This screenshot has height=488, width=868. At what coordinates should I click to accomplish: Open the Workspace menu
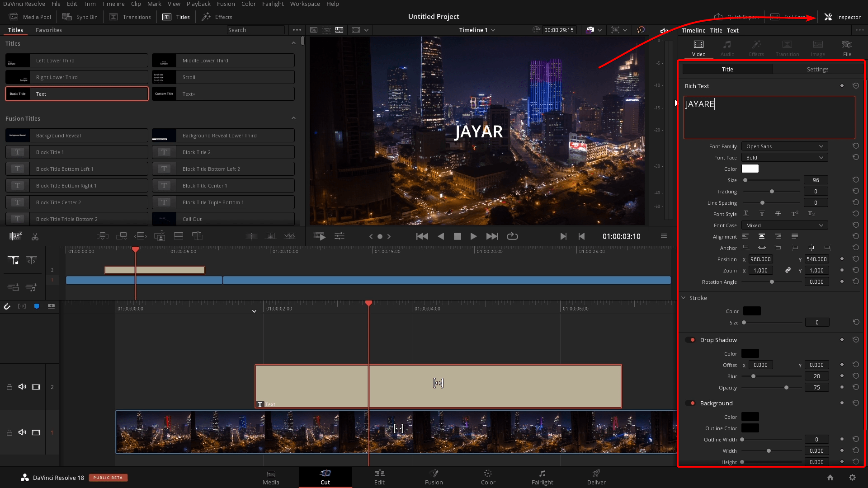(x=305, y=4)
